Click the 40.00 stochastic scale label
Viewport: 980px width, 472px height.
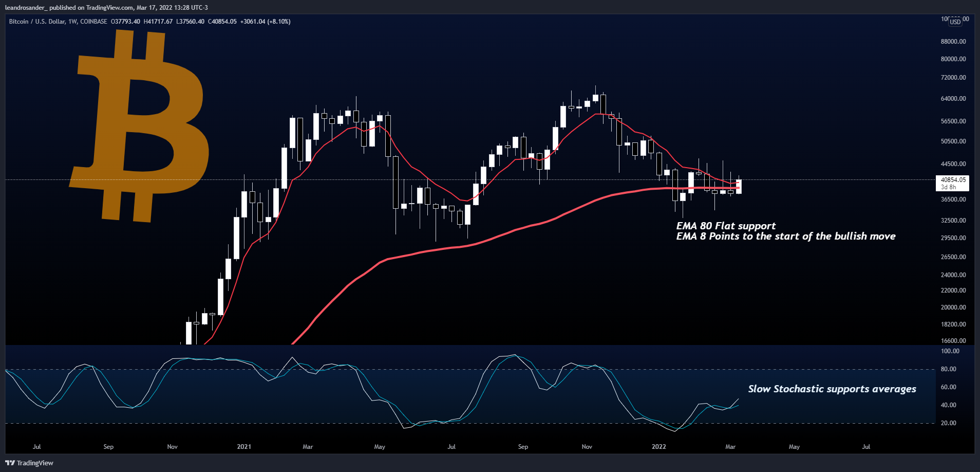(949, 405)
